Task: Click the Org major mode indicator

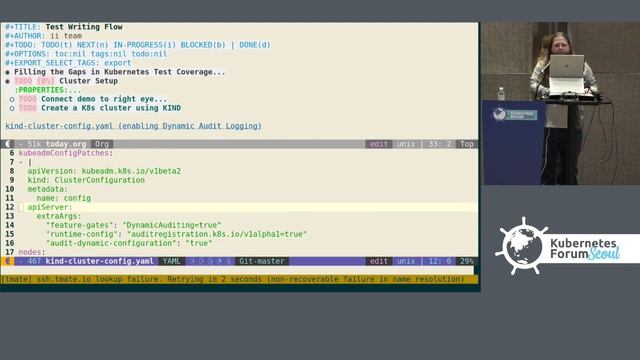Action: (102, 144)
